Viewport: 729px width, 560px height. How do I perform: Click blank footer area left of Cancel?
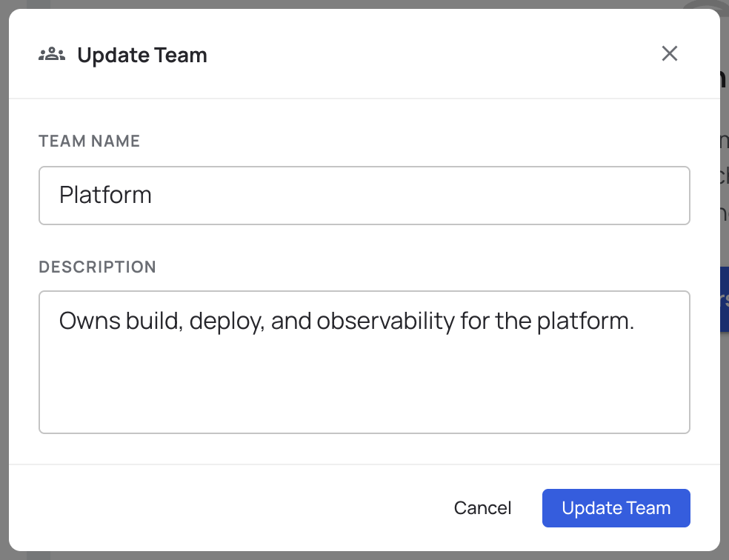click(233, 508)
